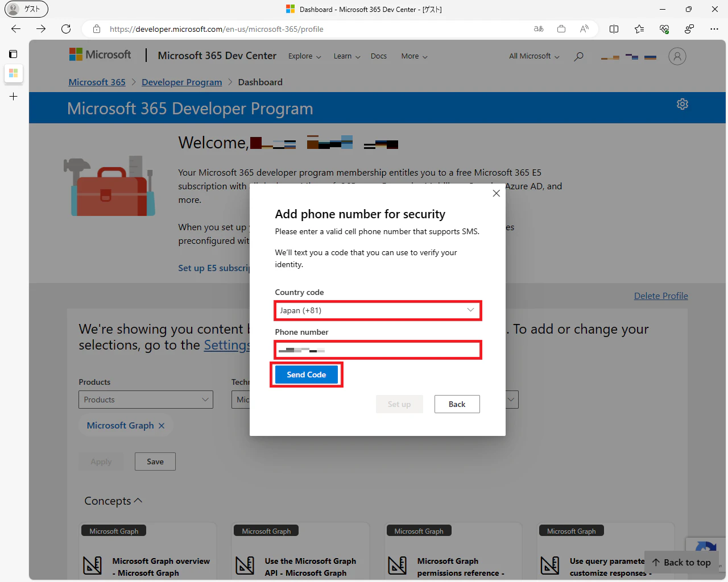The height and width of the screenshot is (582, 728).
Task: Go to Microsoft 365 breadcrumb link
Action: pyautogui.click(x=97, y=82)
